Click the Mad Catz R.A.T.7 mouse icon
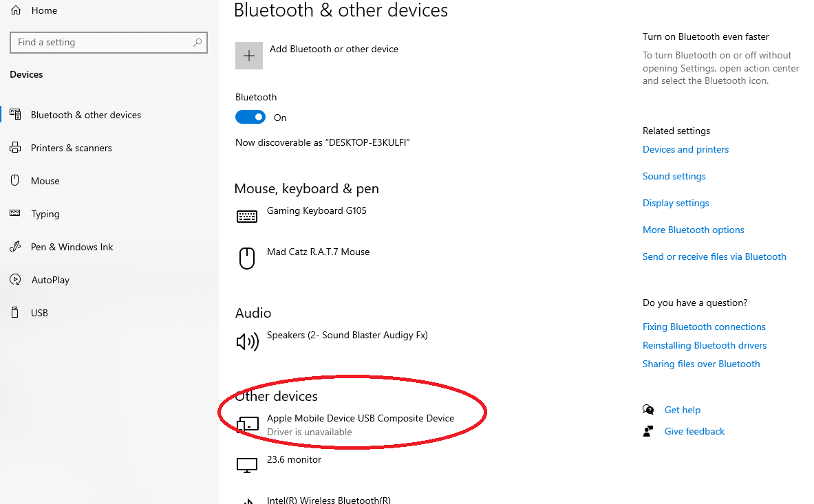The width and height of the screenshot is (814, 504). point(246,258)
